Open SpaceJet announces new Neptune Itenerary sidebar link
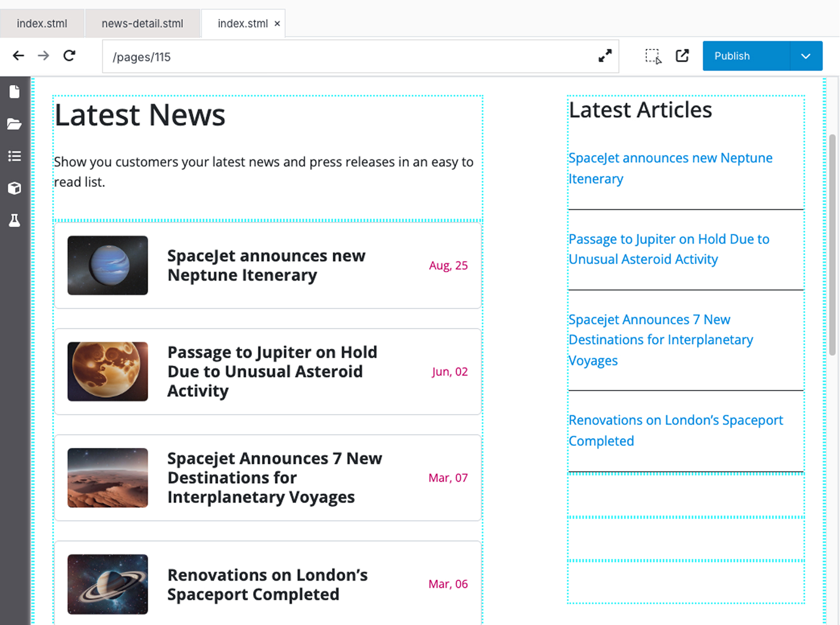Screen dimensions: 840x625 tap(670, 168)
